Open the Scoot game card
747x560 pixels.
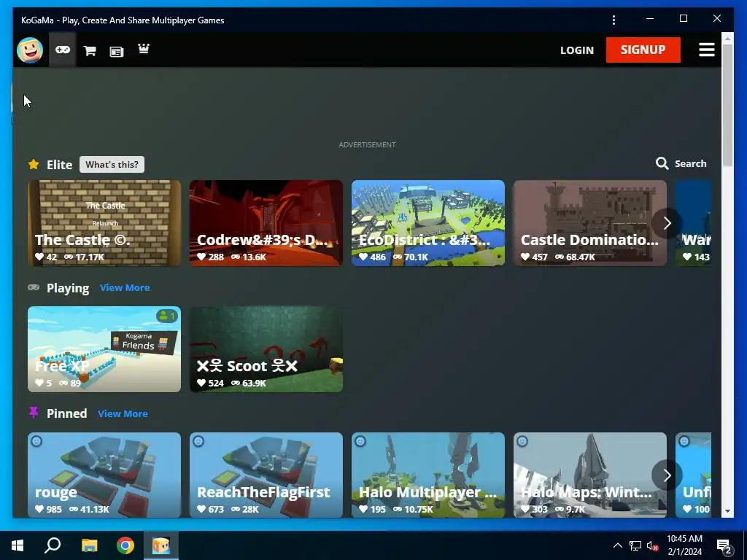click(266, 349)
